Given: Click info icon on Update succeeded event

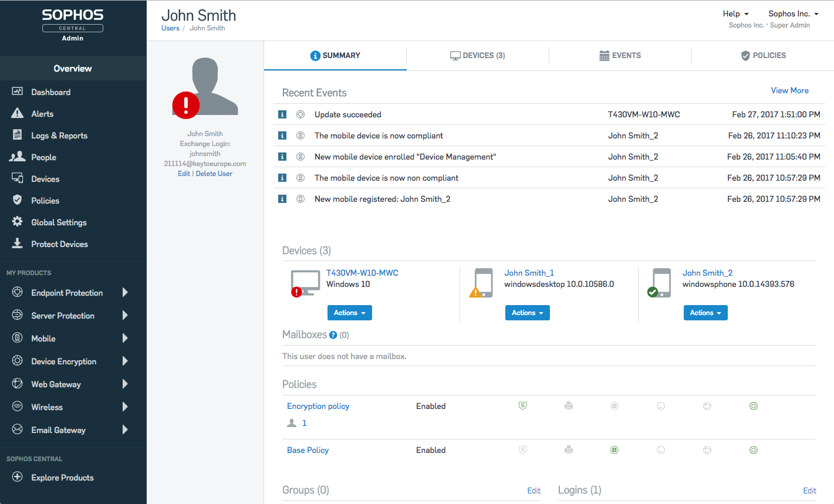Looking at the screenshot, I should pos(282,114).
